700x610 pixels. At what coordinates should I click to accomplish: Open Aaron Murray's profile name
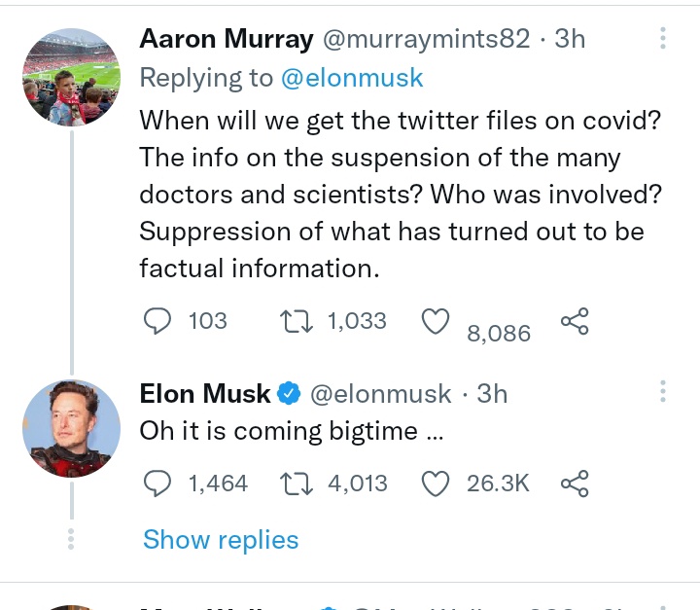pyautogui.click(x=227, y=39)
